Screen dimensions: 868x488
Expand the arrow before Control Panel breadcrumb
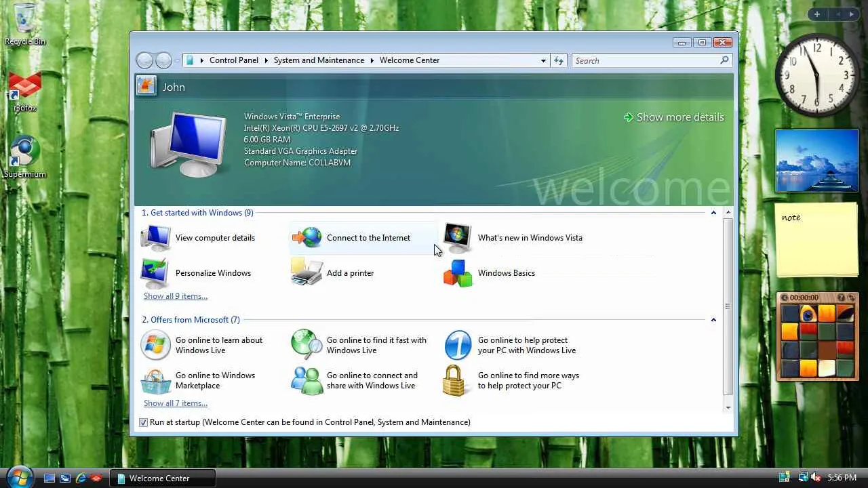click(x=201, y=60)
